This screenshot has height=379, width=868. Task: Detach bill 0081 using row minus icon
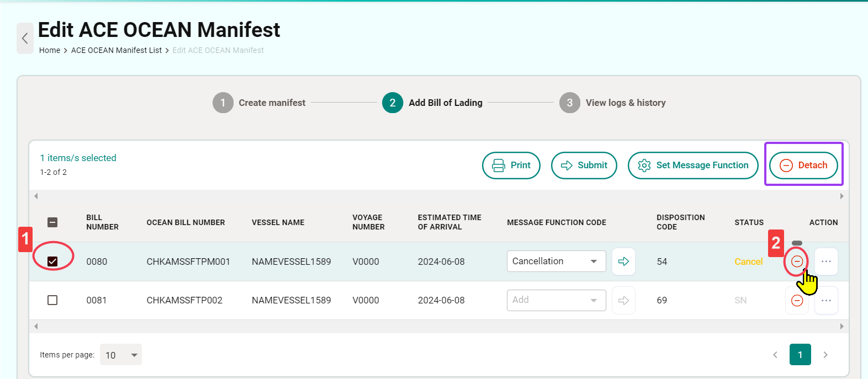point(796,301)
